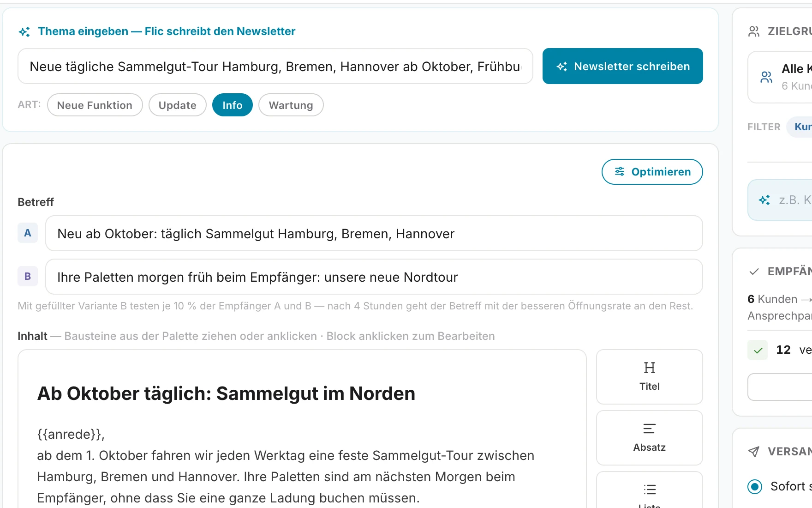Click the paragraph starting 'ab dem 1. Oktober'
The image size is (812, 508).
pyautogui.click(x=286, y=477)
